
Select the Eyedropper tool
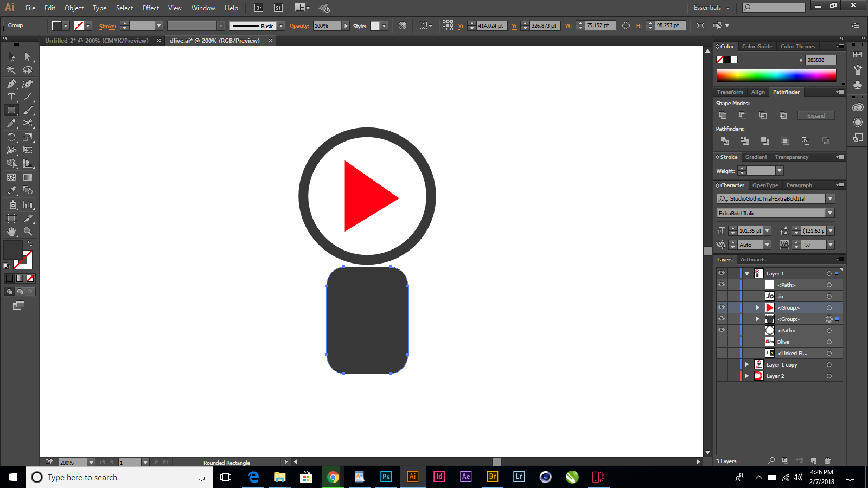pos(11,191)
